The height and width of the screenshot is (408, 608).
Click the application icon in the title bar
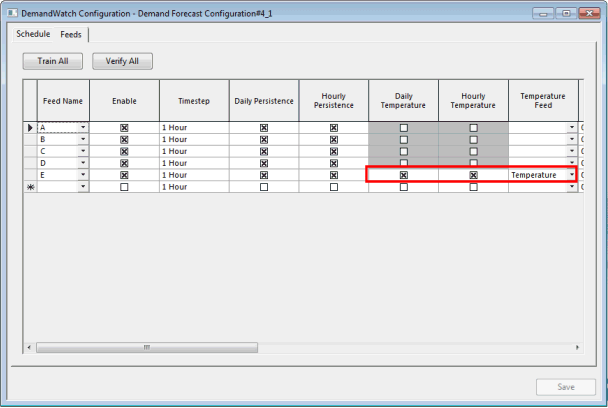pos(12,13)
